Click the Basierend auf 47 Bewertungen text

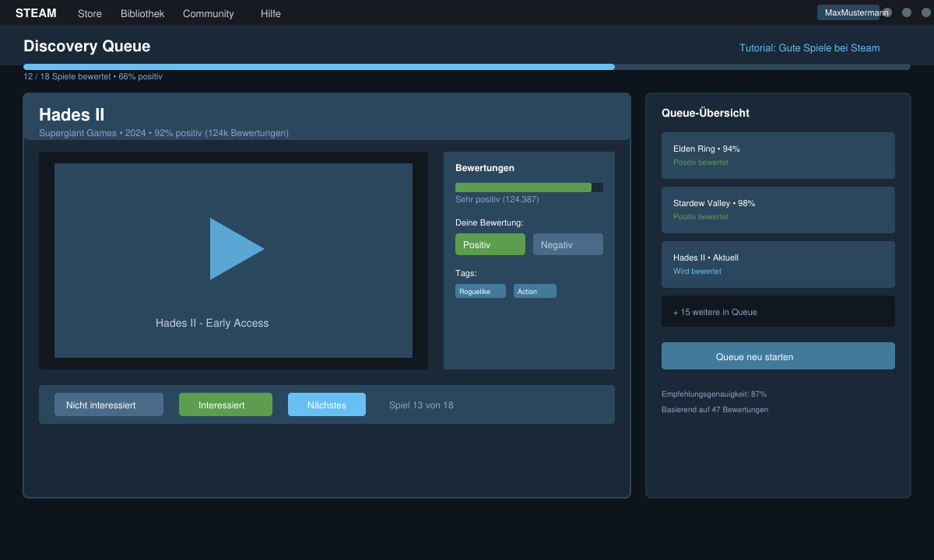click(715, 410)
